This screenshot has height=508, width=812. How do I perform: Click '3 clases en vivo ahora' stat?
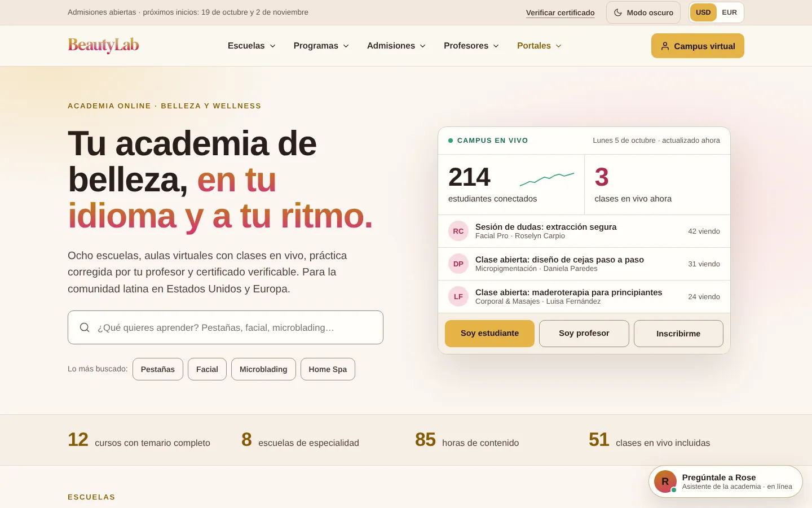click(x=657, y=185)
